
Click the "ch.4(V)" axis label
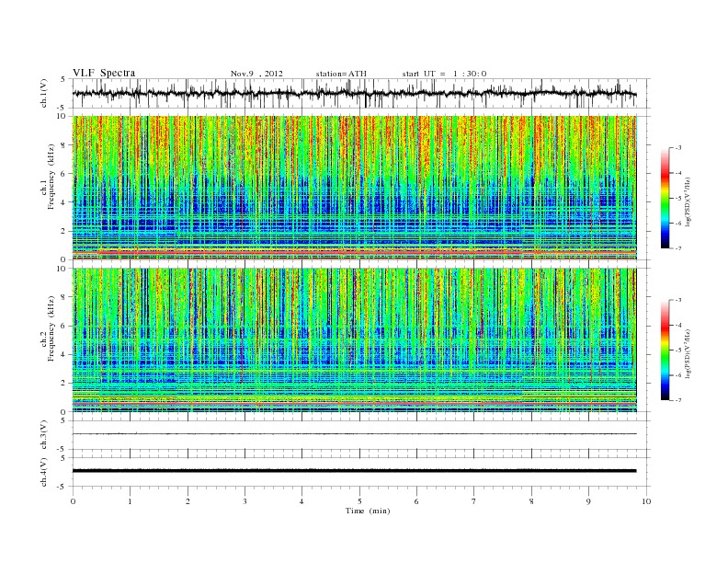(44, 472)
